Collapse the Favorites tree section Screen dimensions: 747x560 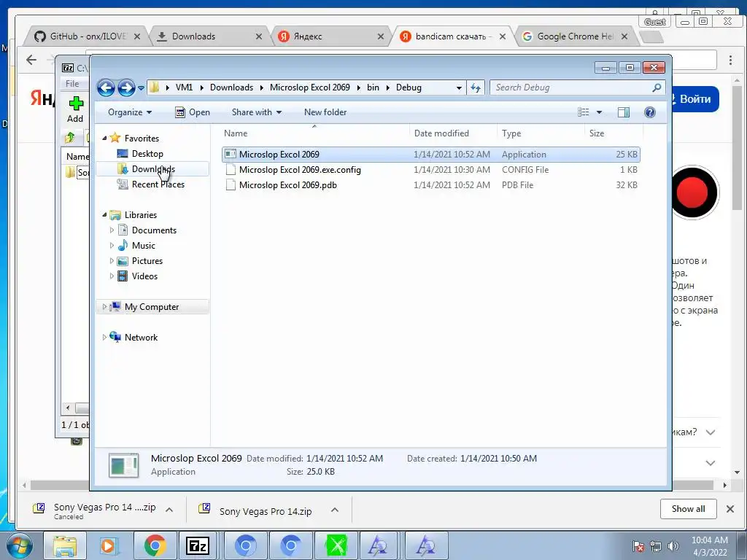pyautogui.click(x=104, y=138)
